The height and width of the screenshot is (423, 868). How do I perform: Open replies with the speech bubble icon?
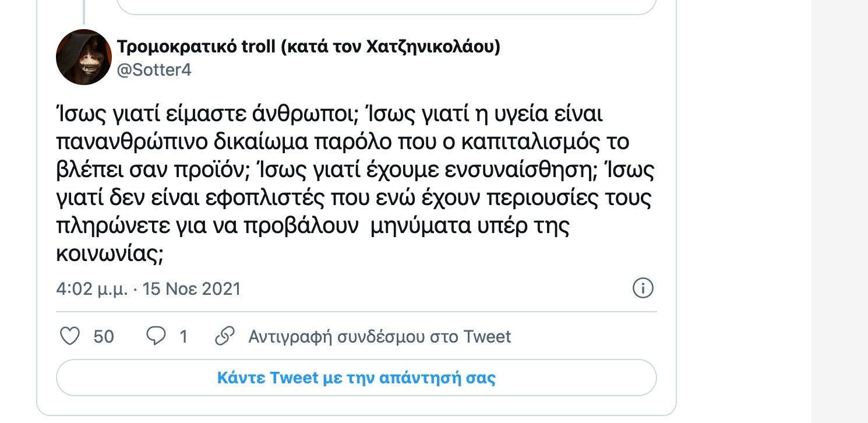click(x=156, y=336)
